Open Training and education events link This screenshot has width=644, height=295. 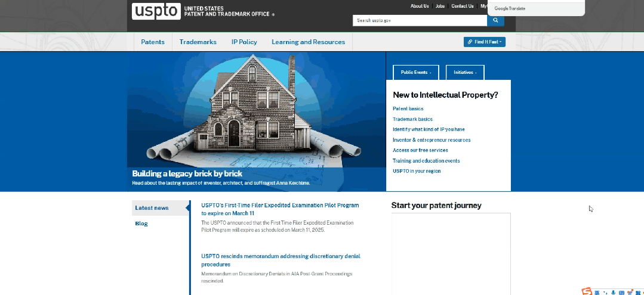click(426, 161)
